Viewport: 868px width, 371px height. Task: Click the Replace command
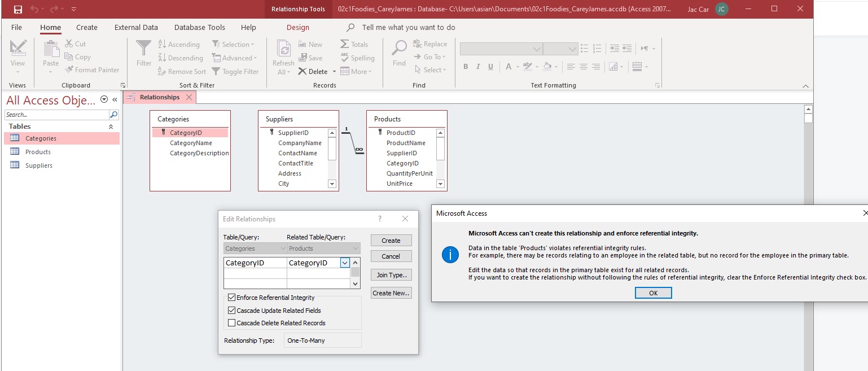coord(430,43)
